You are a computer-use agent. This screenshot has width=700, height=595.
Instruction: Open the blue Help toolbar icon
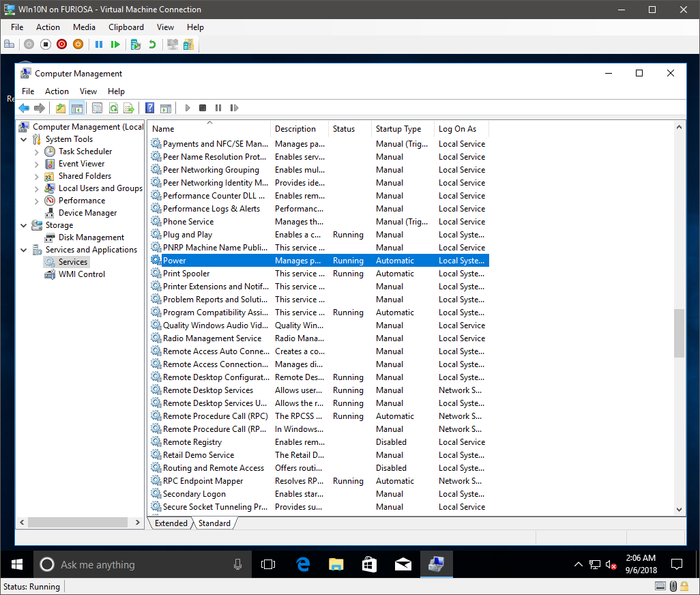[x=150, y=108]
